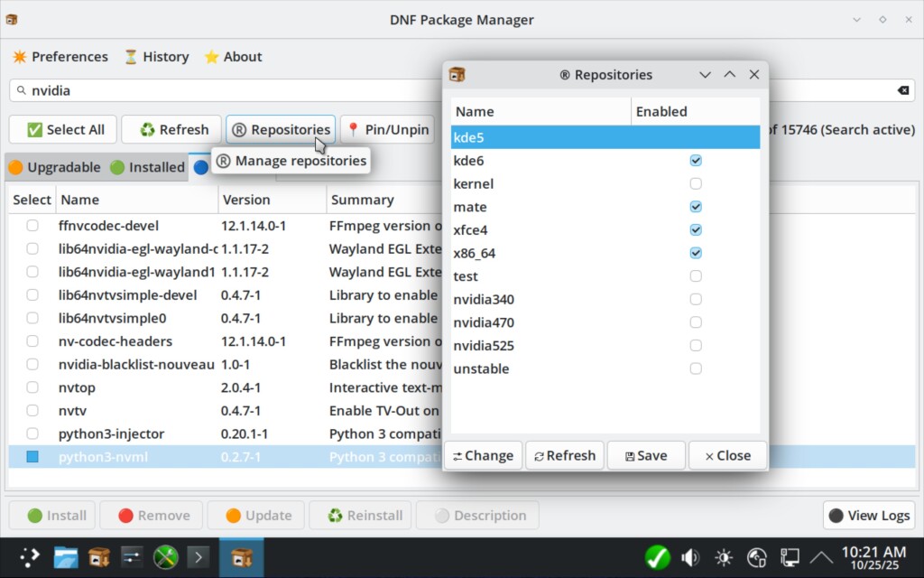Check the box for nvtop package

[32, 387]
